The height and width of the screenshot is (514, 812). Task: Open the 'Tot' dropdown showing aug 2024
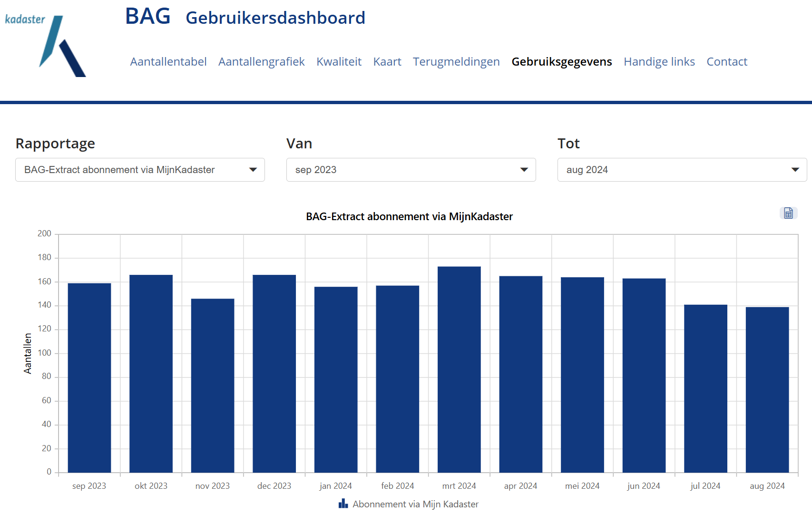coord(682,170)
